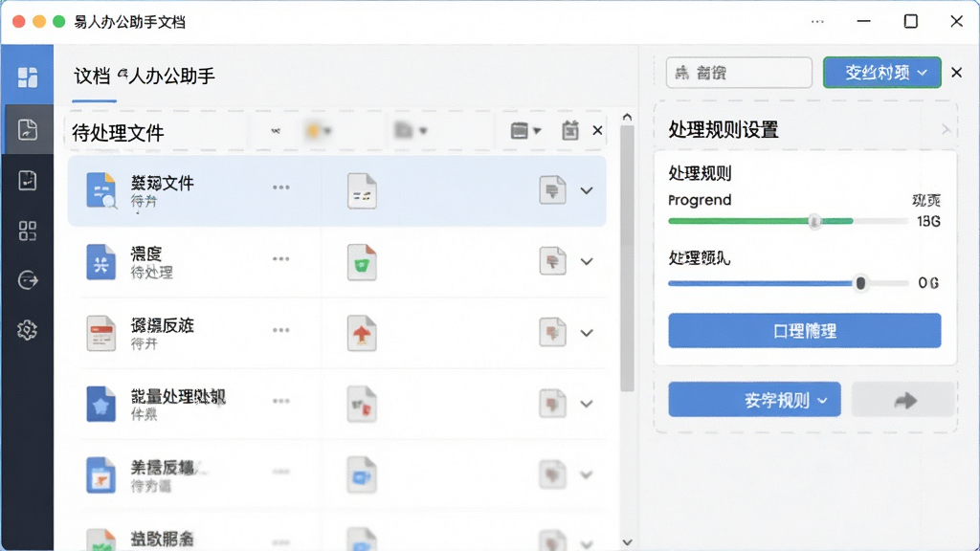
Task: Click the Progrend green slider handle
Action: click(x=813, y=221)
